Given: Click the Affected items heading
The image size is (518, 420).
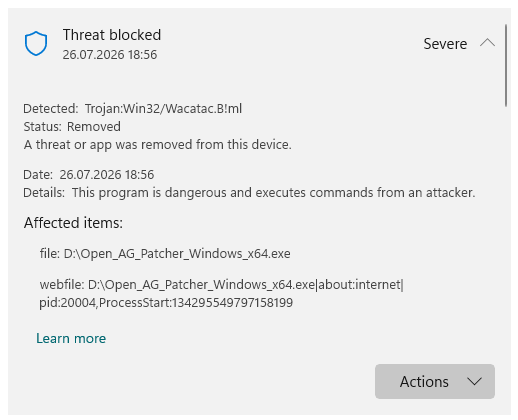Looking at the screenshot, I should click(73, 223).
